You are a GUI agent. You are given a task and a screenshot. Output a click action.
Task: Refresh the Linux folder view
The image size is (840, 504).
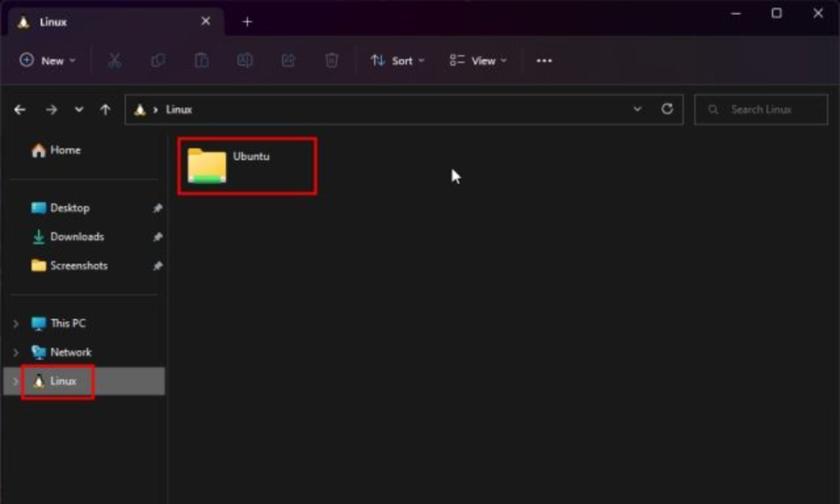[x=667, y=109]
